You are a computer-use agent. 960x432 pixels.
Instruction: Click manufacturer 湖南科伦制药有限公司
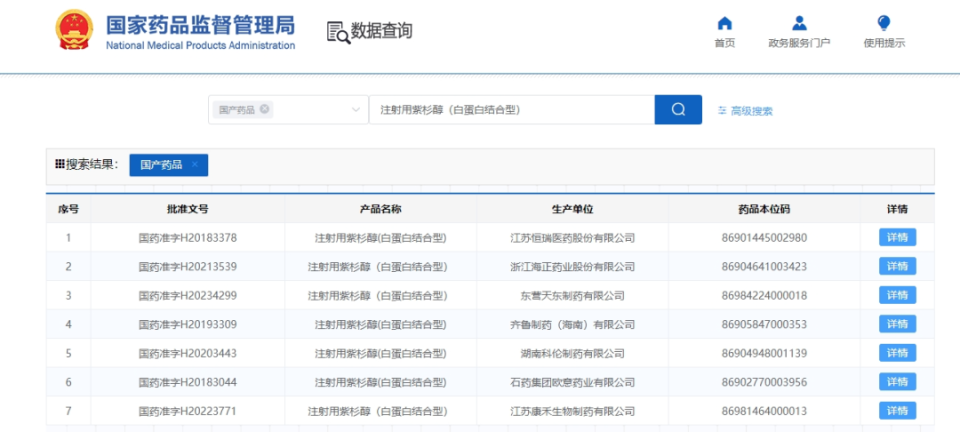[572, 353]
